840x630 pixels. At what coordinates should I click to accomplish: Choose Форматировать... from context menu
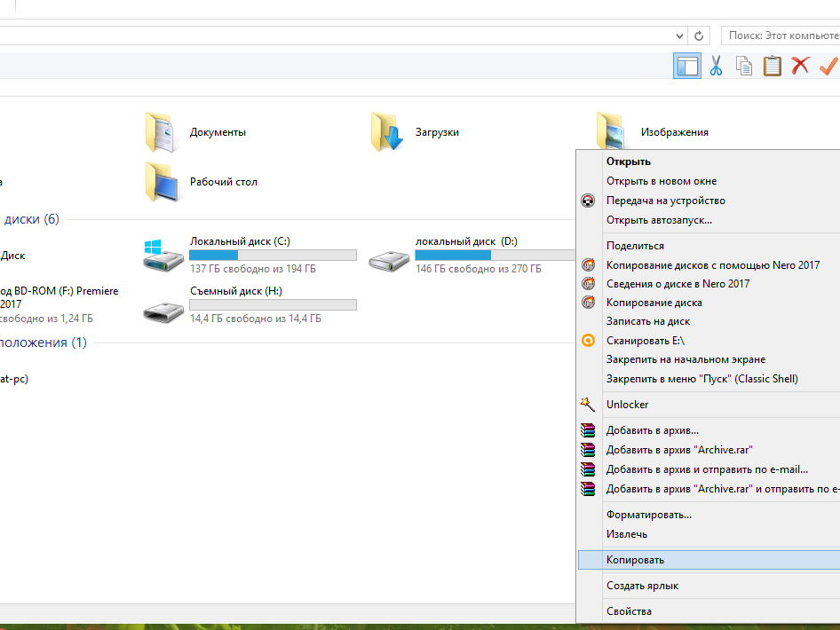click(709, 515)
